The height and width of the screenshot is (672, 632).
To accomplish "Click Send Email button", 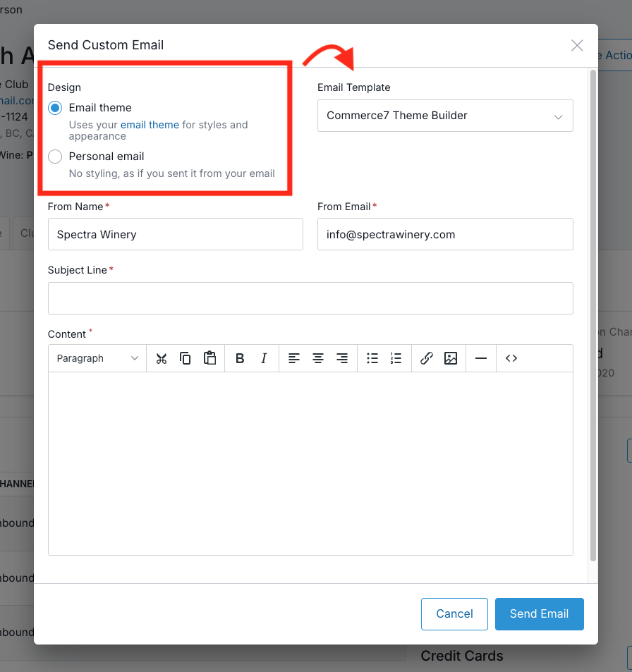I will (x=540, y=613).
